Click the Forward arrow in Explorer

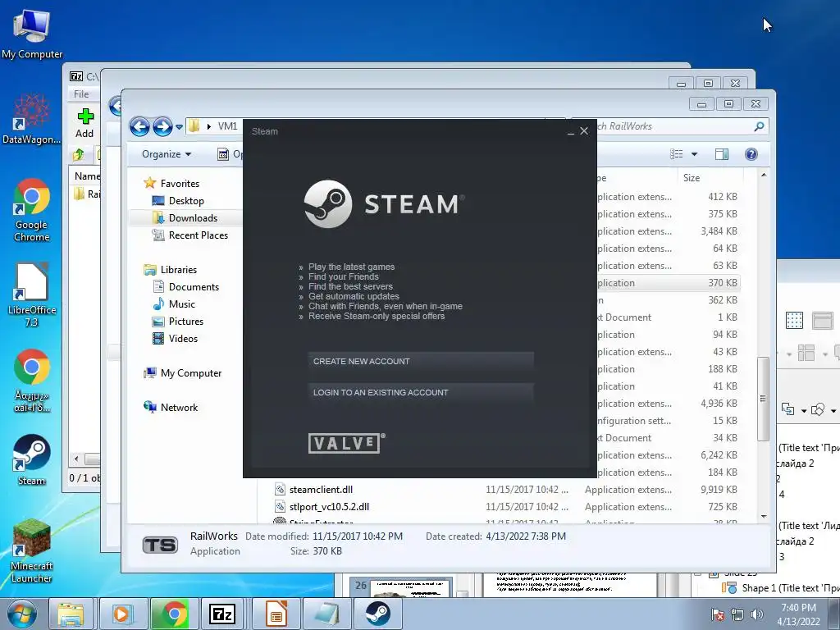162,127
